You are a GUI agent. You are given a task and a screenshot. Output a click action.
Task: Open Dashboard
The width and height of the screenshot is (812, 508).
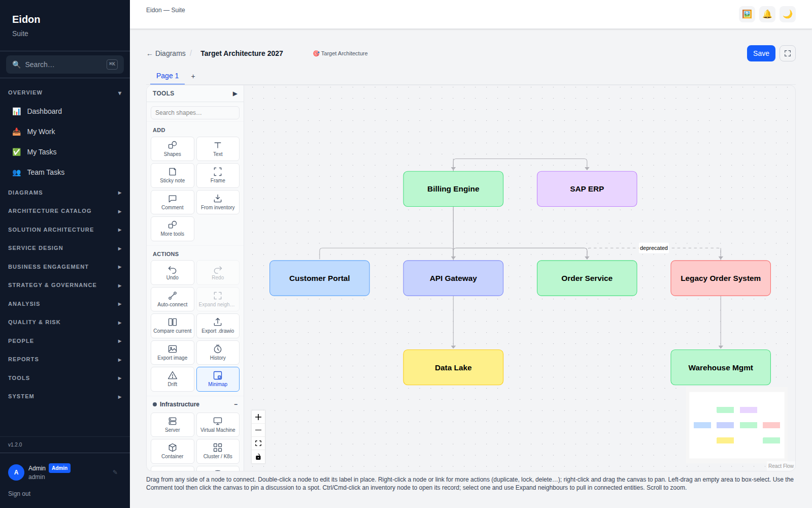point(65,111)
